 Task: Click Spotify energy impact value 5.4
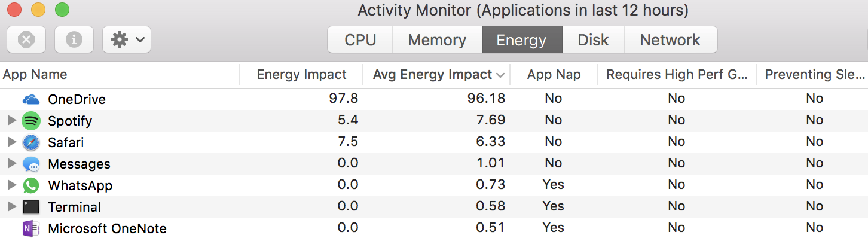point(348,120)
